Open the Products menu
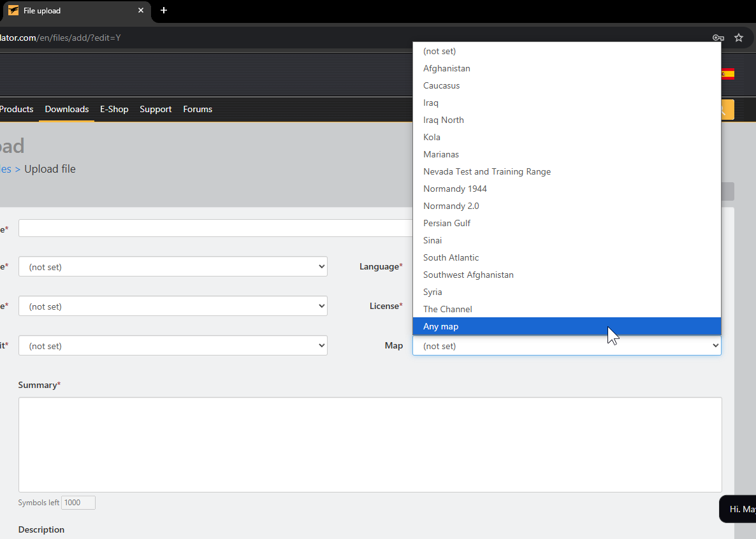This screenshot has width=756, height=539. [x=17, y=109]
